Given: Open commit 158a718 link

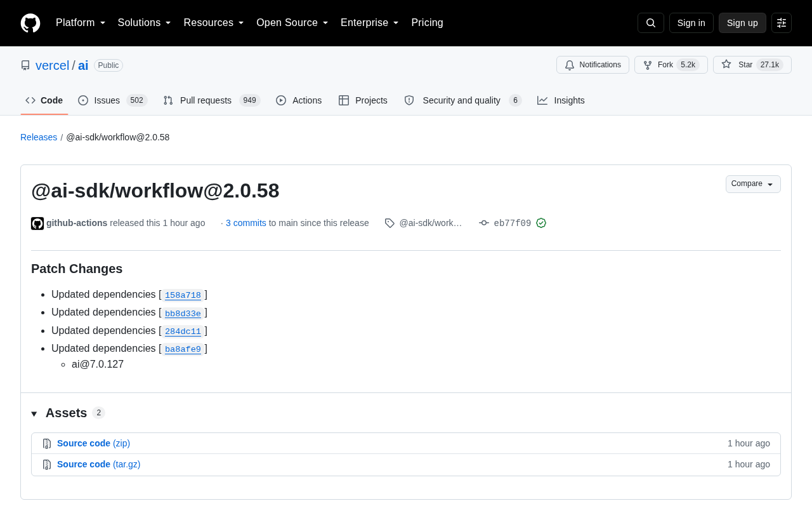Looking at the screenshot, I should [183, 295].
